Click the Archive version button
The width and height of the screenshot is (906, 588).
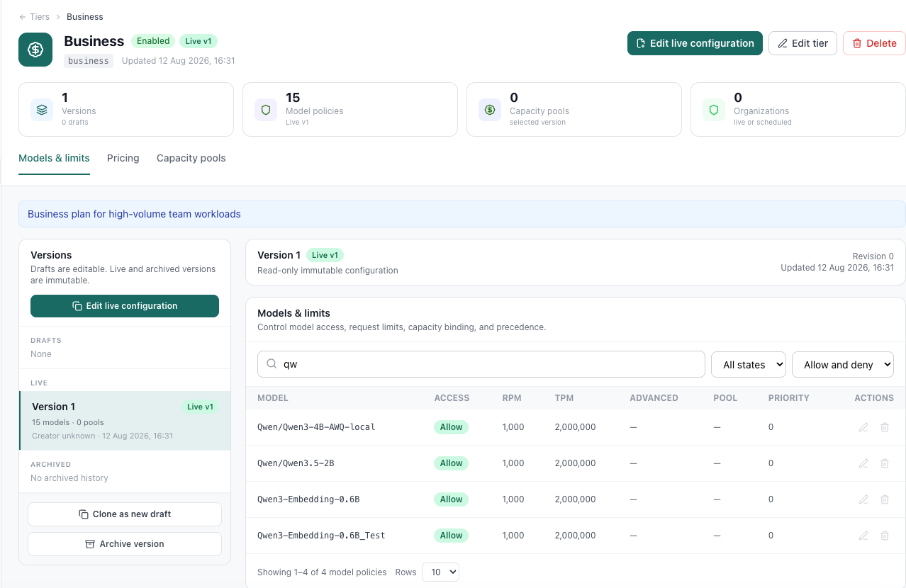click(x=125, y=544)
